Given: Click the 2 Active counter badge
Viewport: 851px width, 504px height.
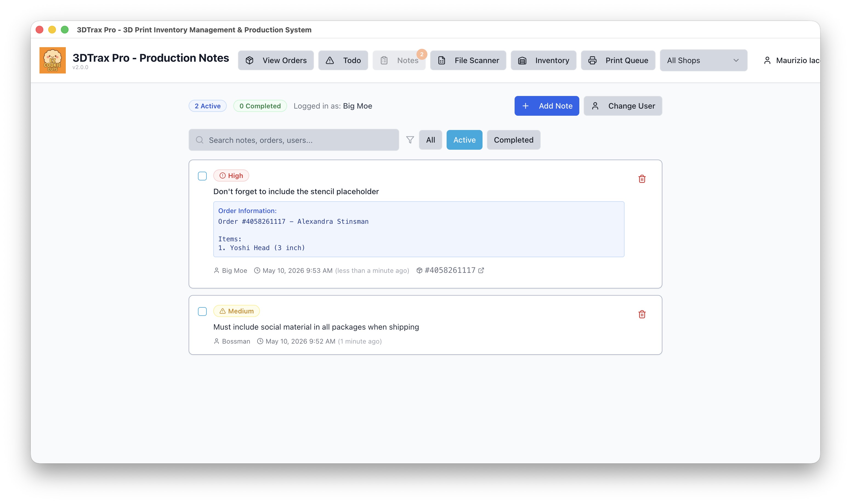Looking at the screenshot, I should coord(207,106).
